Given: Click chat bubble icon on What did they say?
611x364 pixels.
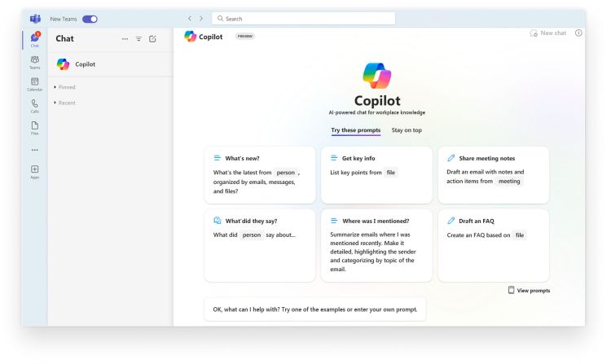Looking at the screenshot, I should [x=218, y=221].
